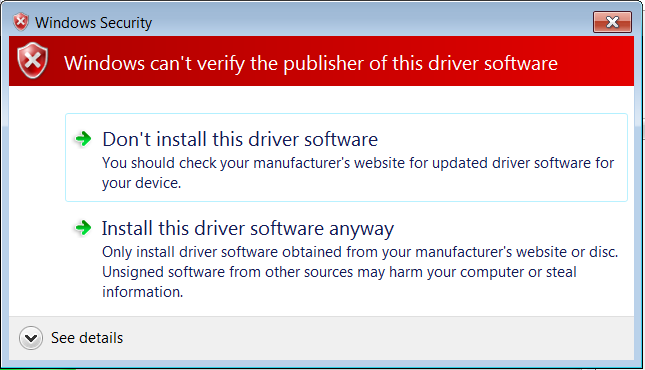The image size is (645, 370).
Task: Click 'your device.' text in first option
Action: pos(142,183)
